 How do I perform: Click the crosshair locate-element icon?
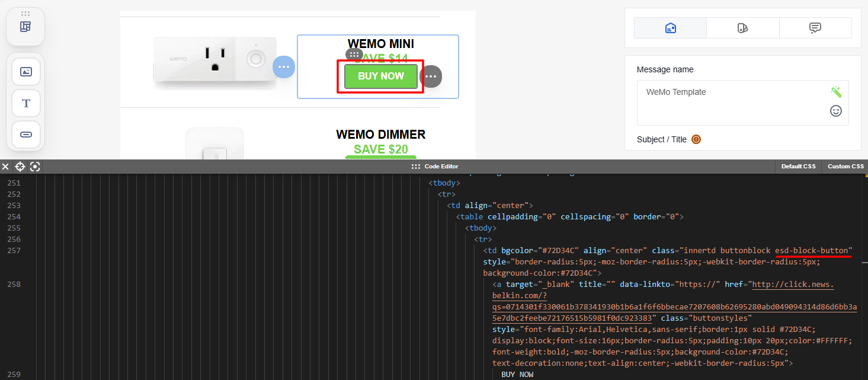[x=20, y=167]
